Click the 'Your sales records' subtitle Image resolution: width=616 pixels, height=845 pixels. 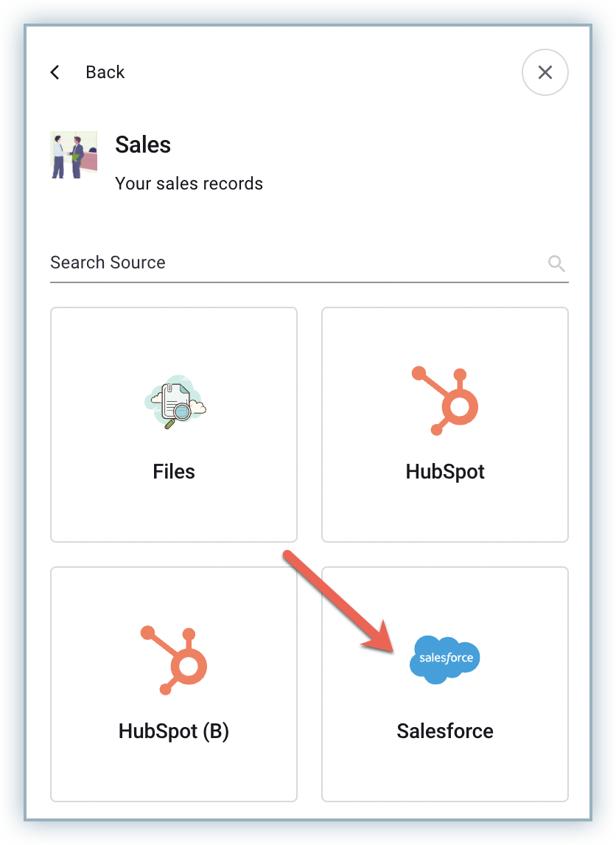tap(189, 184)
